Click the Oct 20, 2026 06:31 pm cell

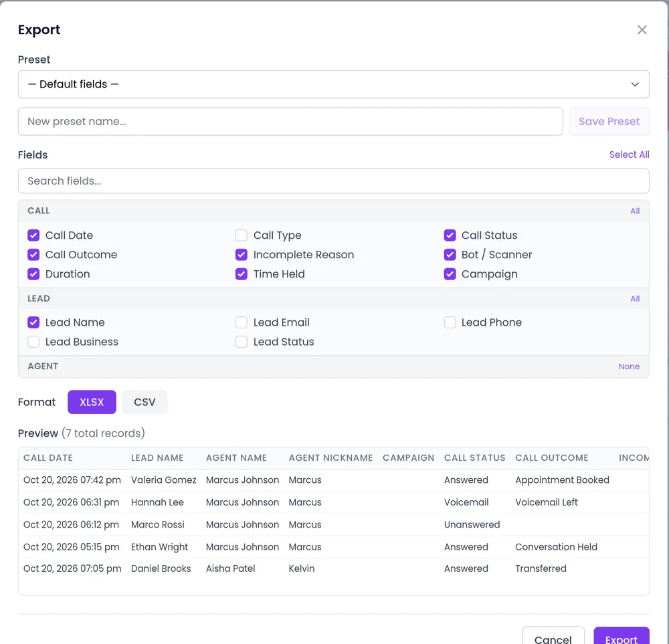(x=72, y=502)
